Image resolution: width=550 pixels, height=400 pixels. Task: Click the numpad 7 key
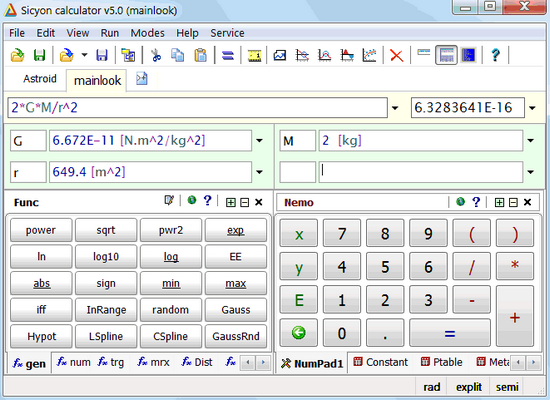point(342,233)
